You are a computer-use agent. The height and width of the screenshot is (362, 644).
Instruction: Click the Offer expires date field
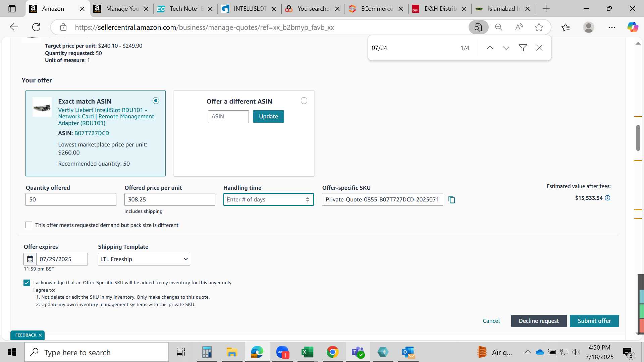click(62, 259)
